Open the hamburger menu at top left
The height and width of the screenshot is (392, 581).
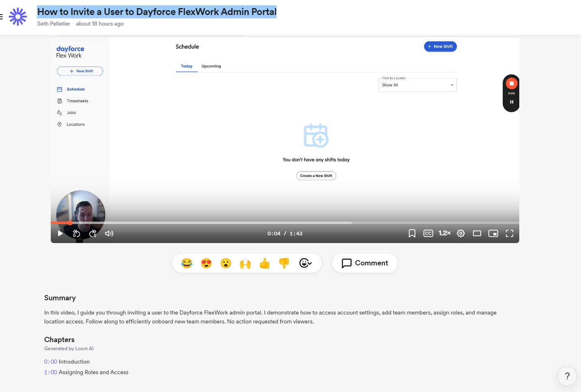(1, 17)
